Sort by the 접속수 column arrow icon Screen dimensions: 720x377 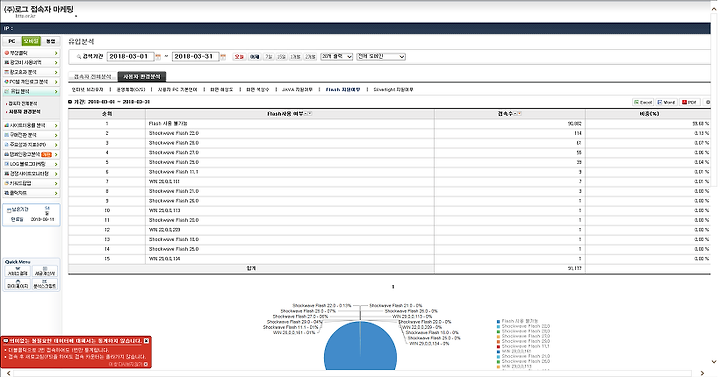[x=519, y=113]
